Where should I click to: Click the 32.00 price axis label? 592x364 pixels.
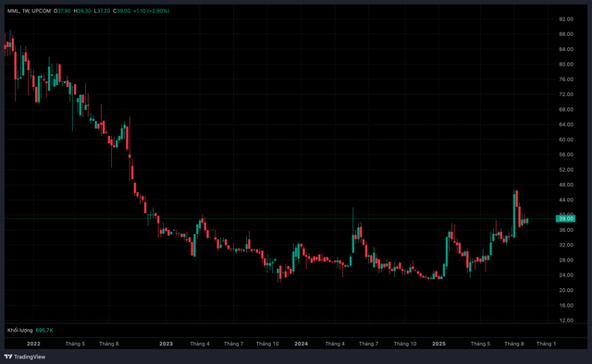coord(566,245)
